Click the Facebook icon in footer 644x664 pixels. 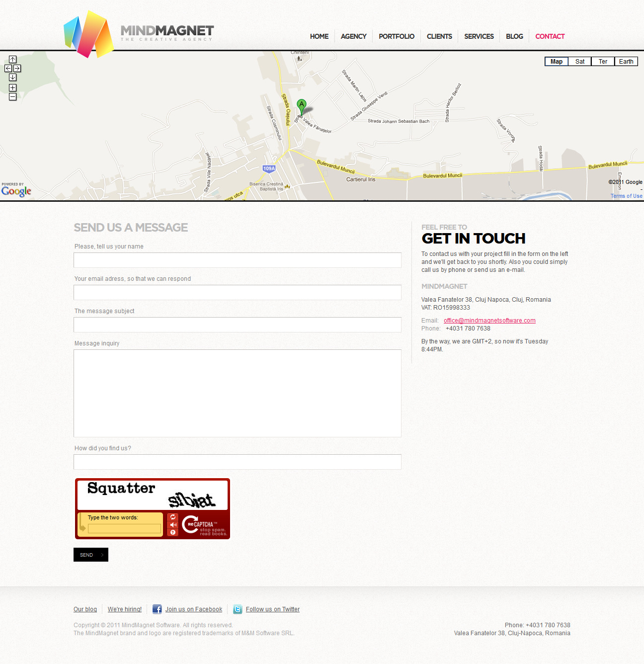[157, 609]
